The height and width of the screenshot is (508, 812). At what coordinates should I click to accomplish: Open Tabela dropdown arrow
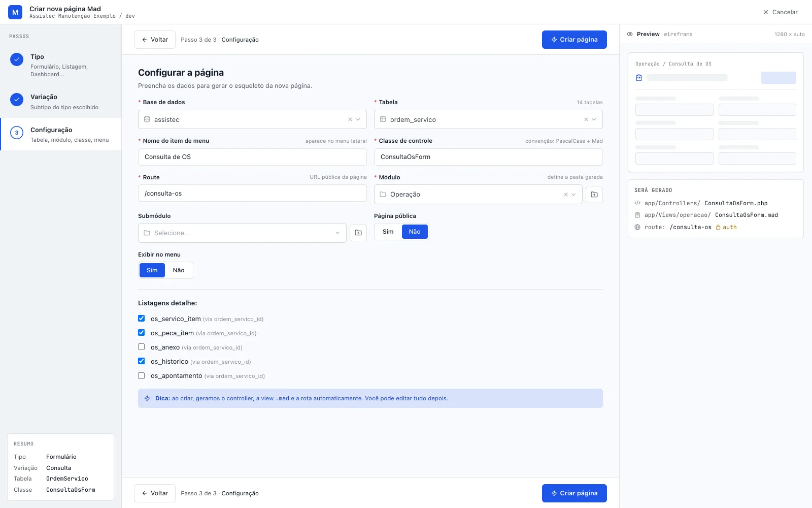point(594,119)
